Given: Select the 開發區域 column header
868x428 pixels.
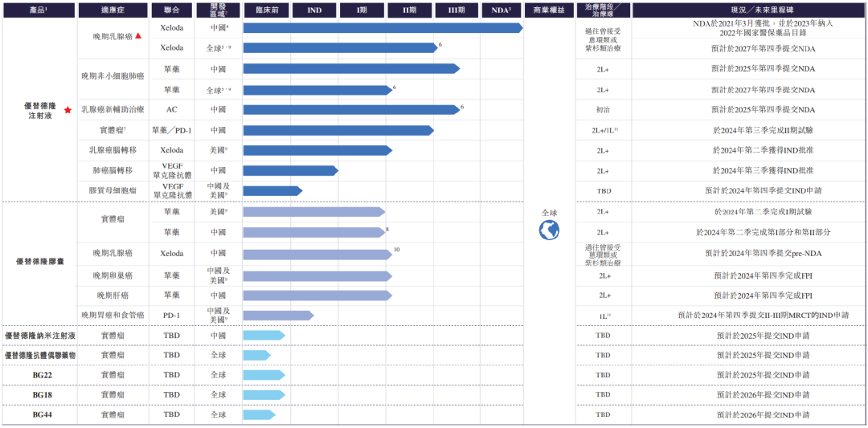Looking at the screenshot, I should 218,10.
